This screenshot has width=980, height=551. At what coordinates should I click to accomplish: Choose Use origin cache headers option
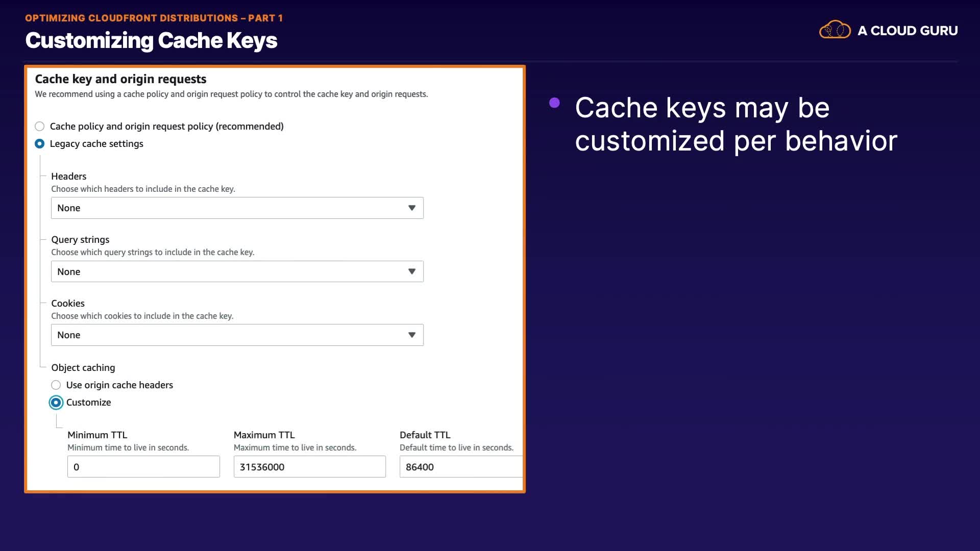click(56, 385)
